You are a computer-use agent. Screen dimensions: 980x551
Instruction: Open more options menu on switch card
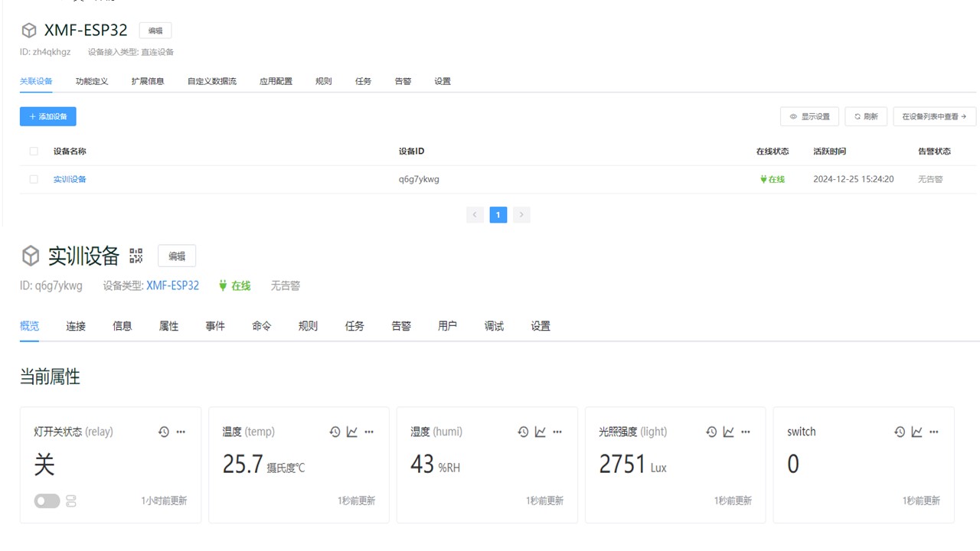933,432
